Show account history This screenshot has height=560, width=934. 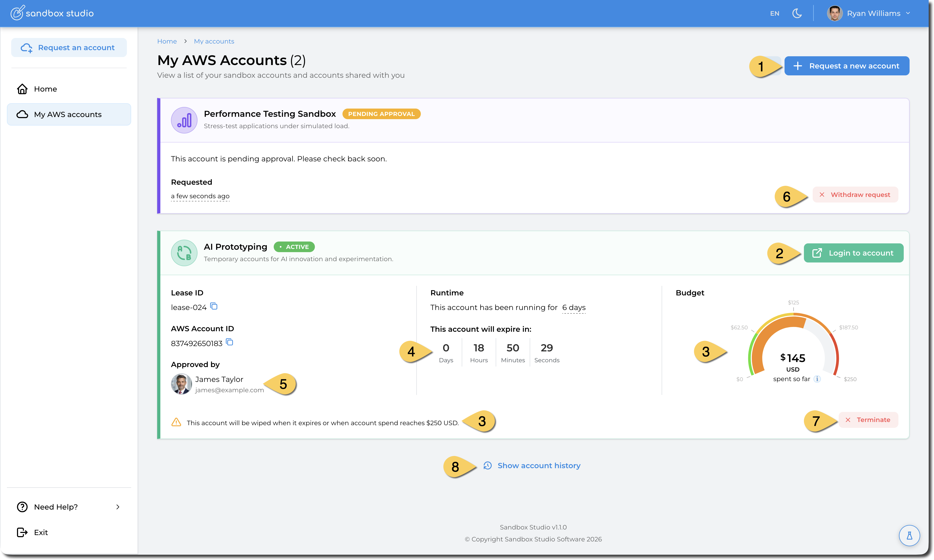point(538,466)
